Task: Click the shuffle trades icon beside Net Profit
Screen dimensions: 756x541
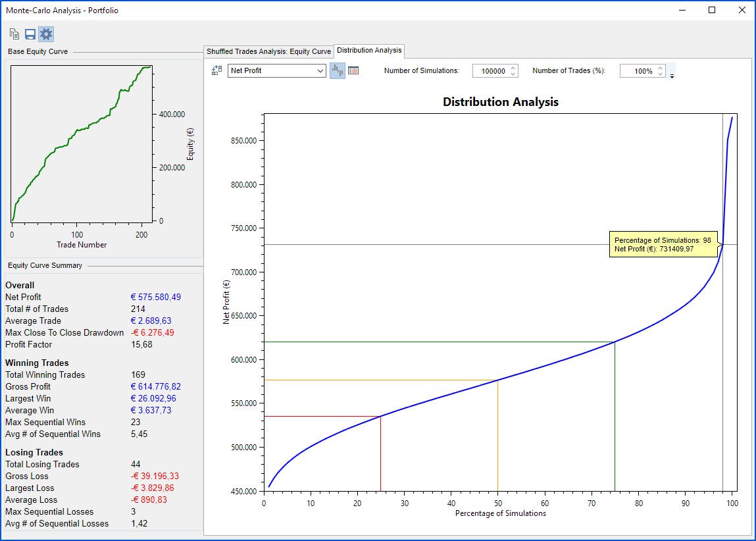Action: [216, 70]
